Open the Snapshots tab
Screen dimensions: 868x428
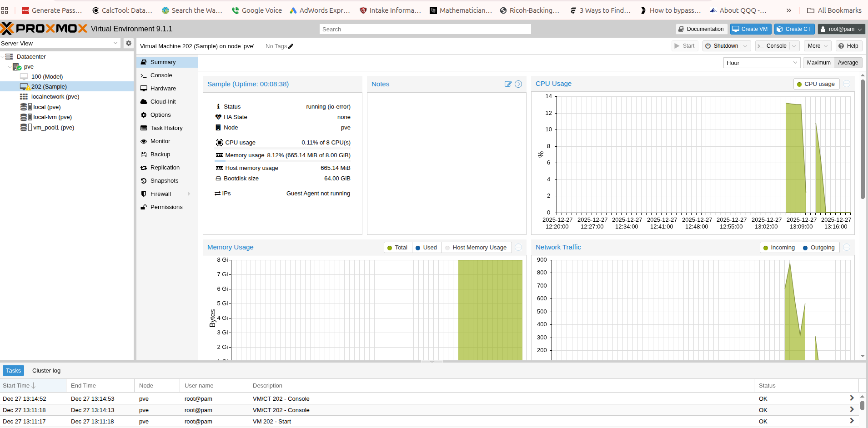point(167,181)
